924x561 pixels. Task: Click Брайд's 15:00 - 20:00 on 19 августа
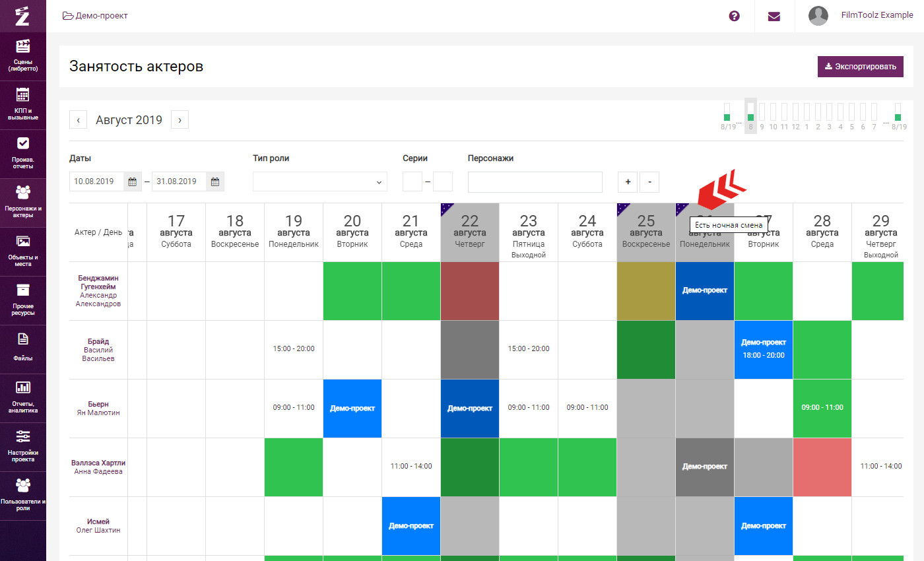tap(294, 348)
